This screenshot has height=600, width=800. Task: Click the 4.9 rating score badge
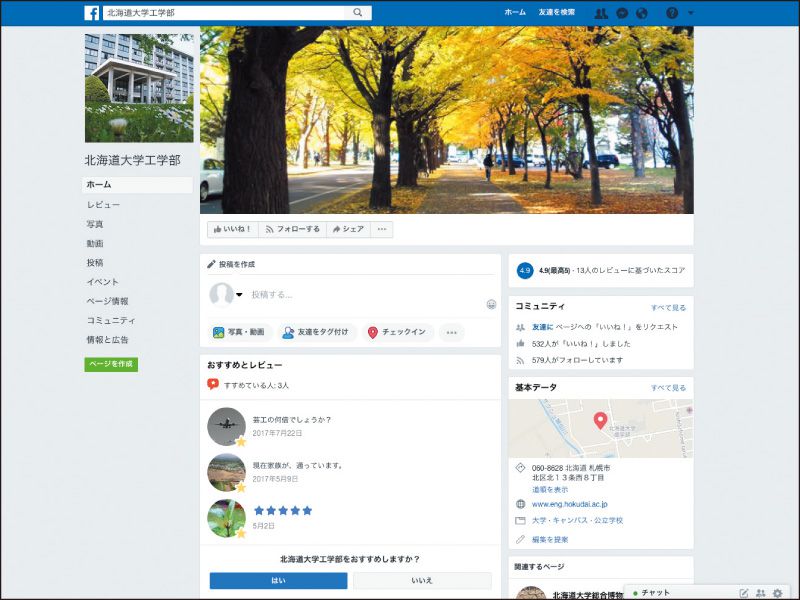point(524,270)
